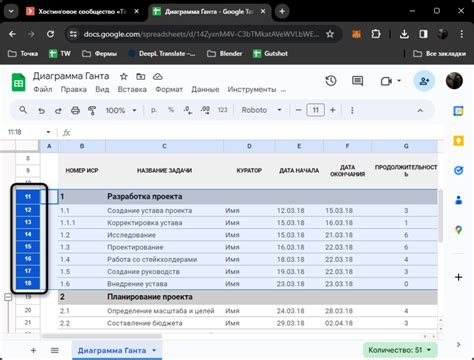The height and width of the screenshot is (360, 474).
Task: Redo the last action
Action: pyautogui.click(x=58, y=110)
